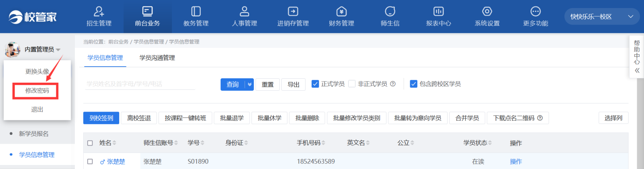Collapse the 内置管理员 user menu arrow

click(58, 50)
